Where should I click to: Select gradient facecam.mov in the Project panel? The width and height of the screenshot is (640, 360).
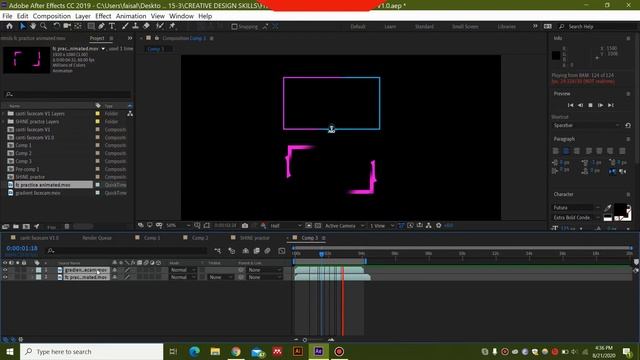click(38, 193)
